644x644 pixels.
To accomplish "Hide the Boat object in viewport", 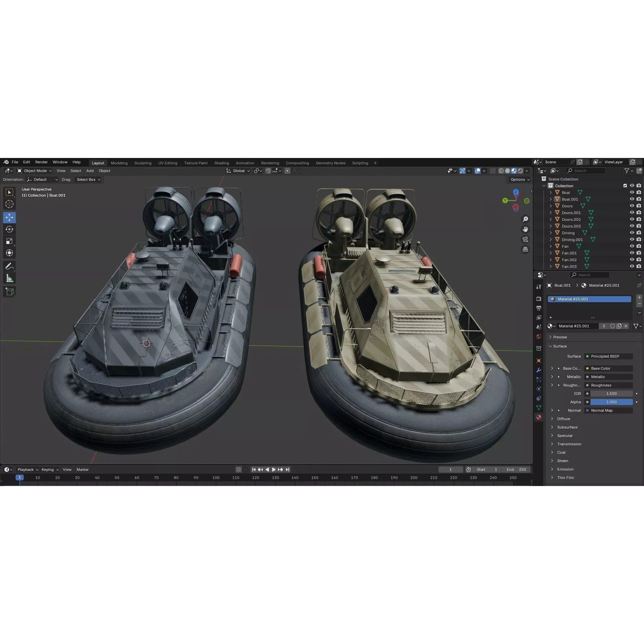I will [632, 192].
